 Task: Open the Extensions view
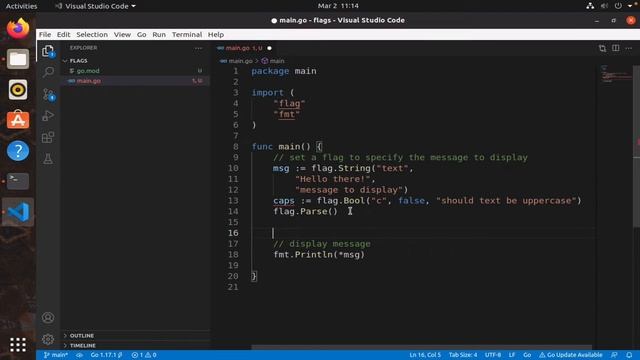click(48, 137)
